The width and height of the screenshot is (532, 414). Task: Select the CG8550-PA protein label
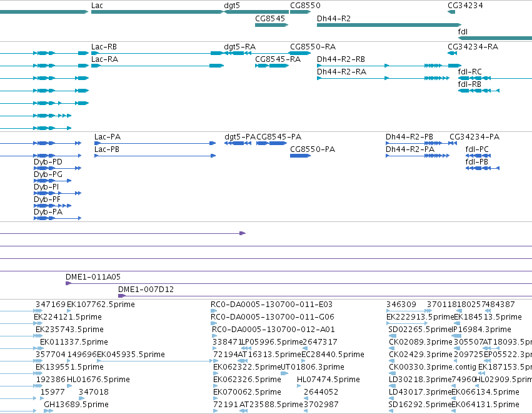[x=313, y=149]
